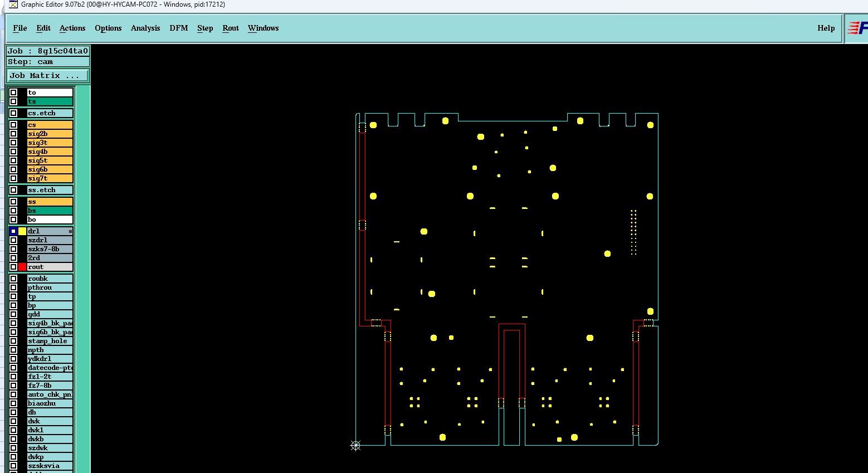Open the Edit menu
The width and height of the screenshot is (868, 473).
(x=43, y=28)
